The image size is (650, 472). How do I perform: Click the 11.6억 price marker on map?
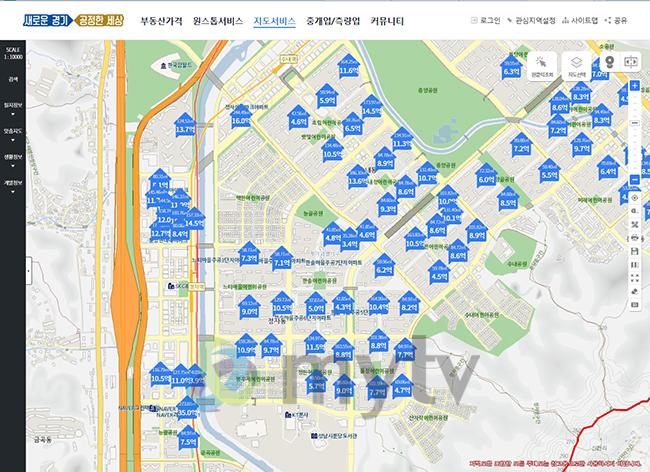click(x=348, y=68)
